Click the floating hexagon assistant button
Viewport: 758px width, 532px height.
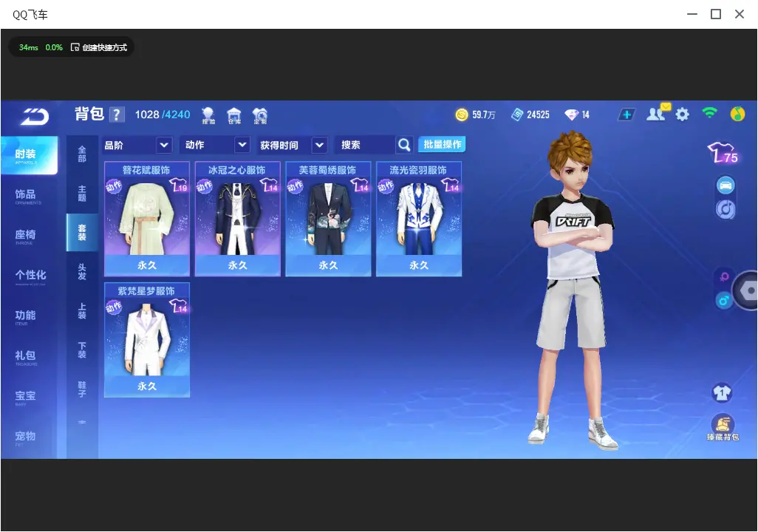click(747, 290)
